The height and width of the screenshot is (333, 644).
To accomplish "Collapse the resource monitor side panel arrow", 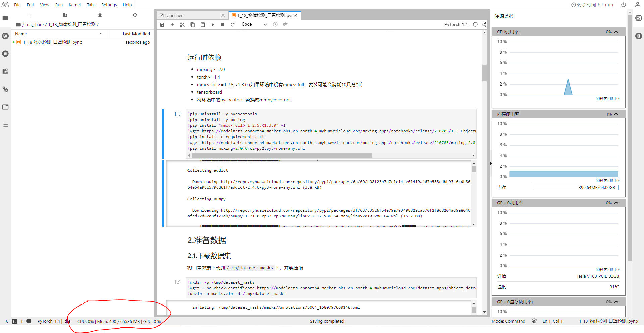I will pos(491,163).
